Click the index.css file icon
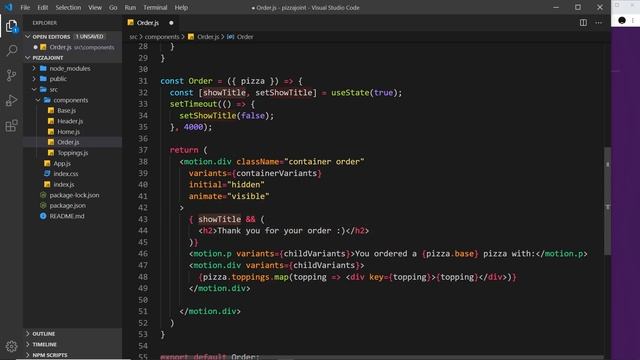The height and width of the screenshot is (360, 640). point(47,173)
